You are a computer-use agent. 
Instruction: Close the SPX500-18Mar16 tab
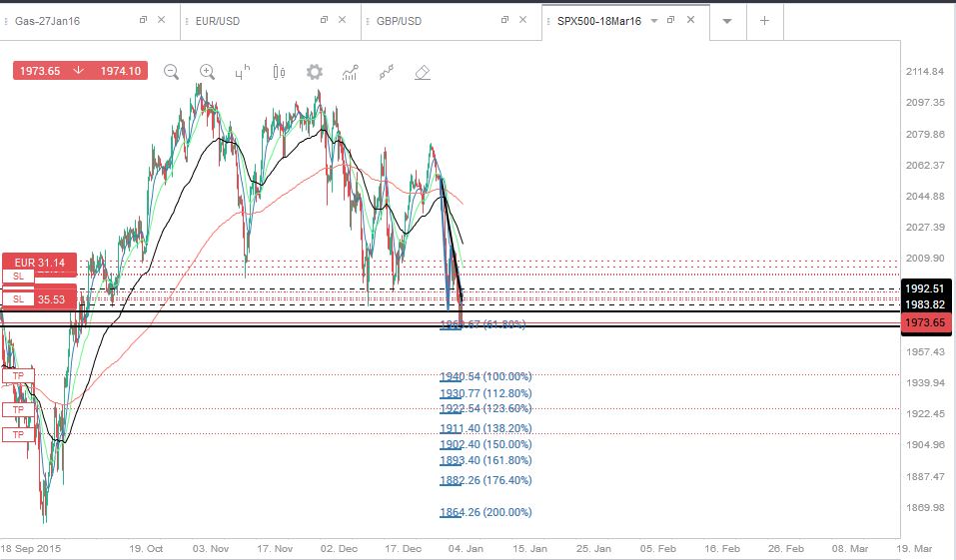[x=690, y=20]
